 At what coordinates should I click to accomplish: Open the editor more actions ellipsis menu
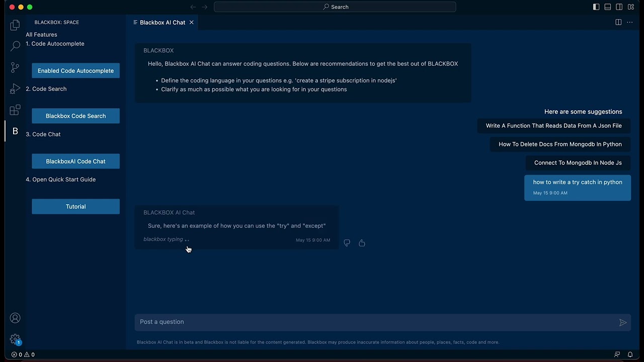[629, 22]
